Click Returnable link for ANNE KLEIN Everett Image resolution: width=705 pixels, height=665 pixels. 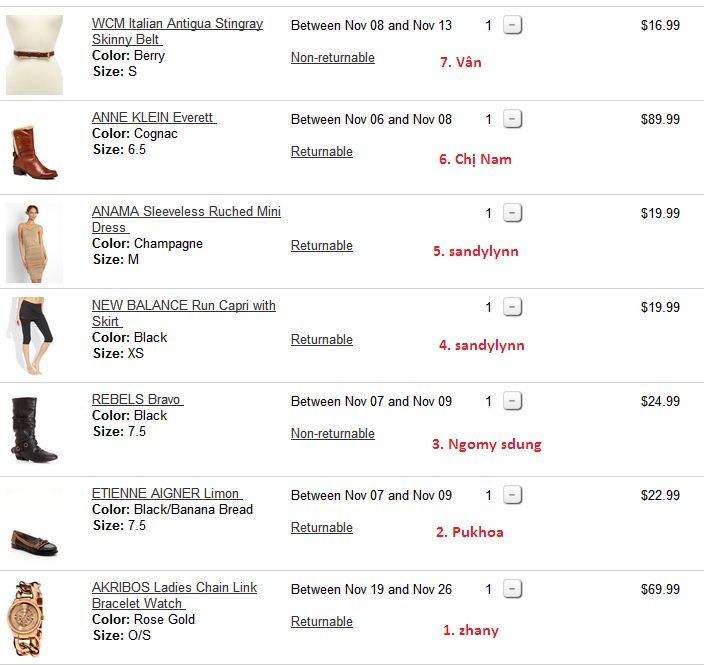[x=321, y=151]
